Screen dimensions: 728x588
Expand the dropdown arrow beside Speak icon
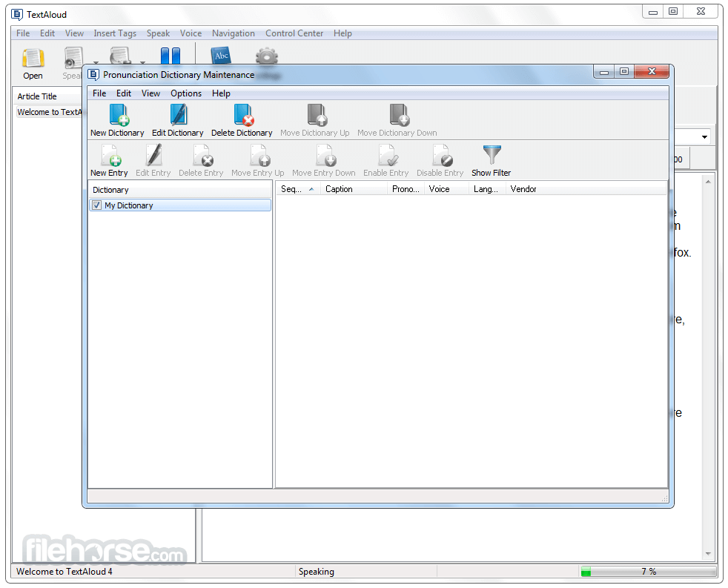tap(96, 62)
